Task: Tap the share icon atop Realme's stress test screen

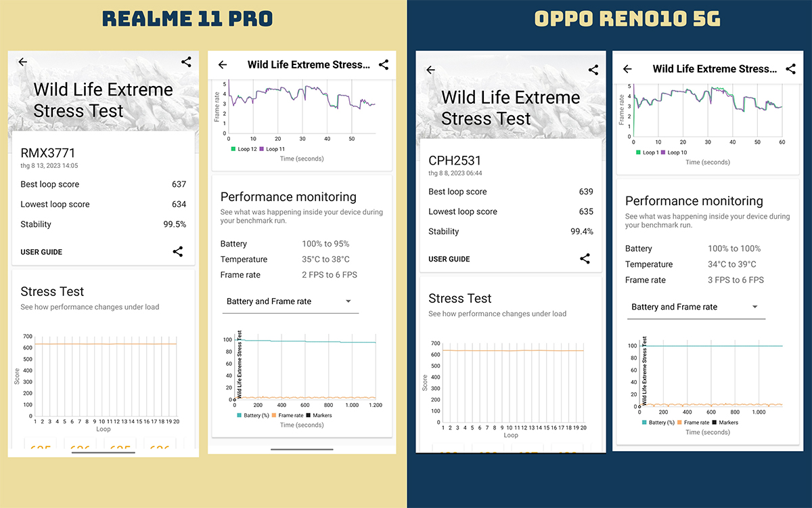Action: point(186,62)
